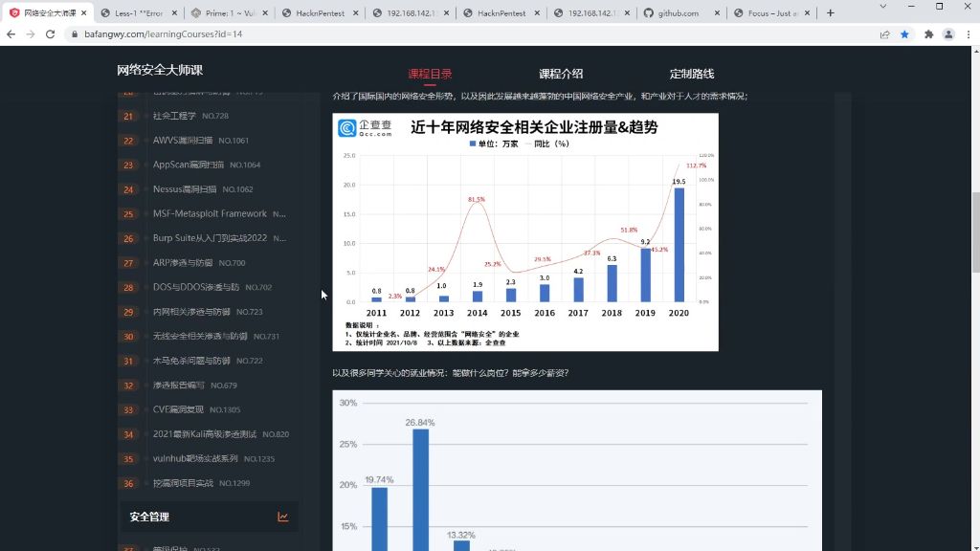Click the 安全管理 section header
980x551 pixels.
pyautogui.click(x=208, y=517)
